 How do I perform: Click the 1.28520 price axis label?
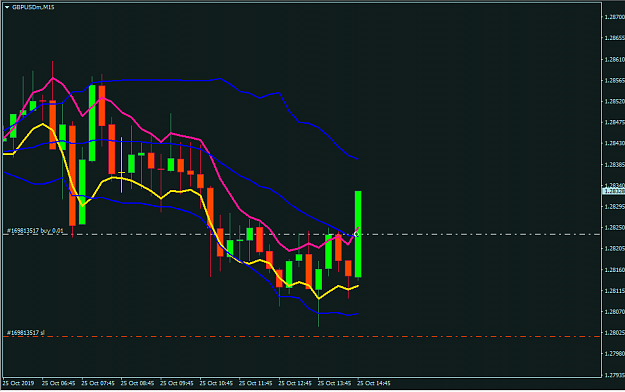coord(614,101)
